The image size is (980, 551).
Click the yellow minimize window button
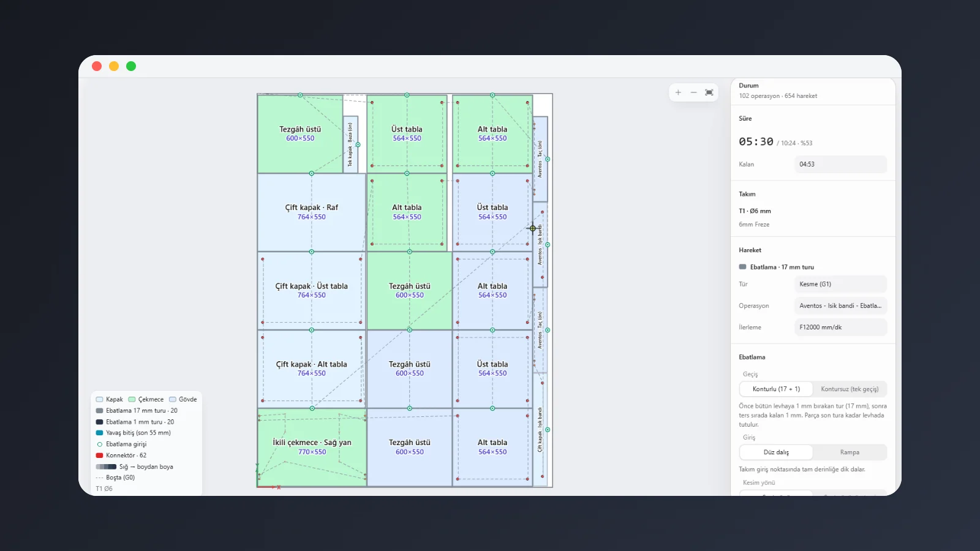(x=114, y=66)
